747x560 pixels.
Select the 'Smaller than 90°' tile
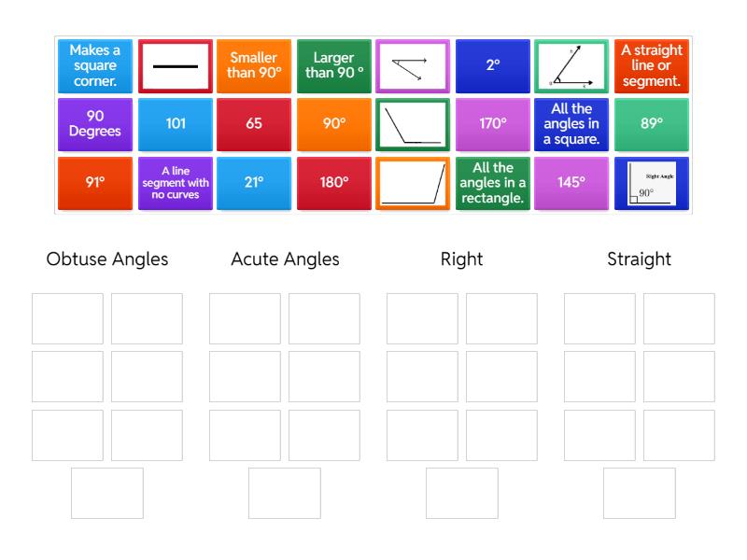click(x=254, y=66)
